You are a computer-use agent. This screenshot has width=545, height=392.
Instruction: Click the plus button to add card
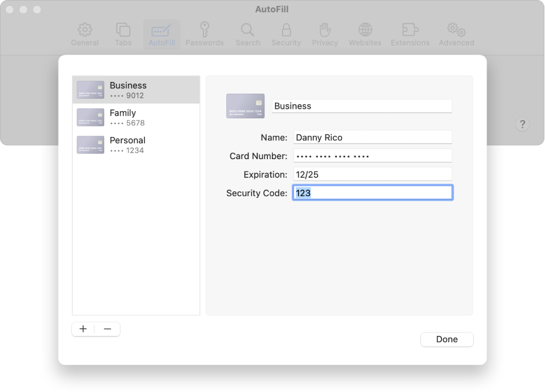[x=83, y=329]
